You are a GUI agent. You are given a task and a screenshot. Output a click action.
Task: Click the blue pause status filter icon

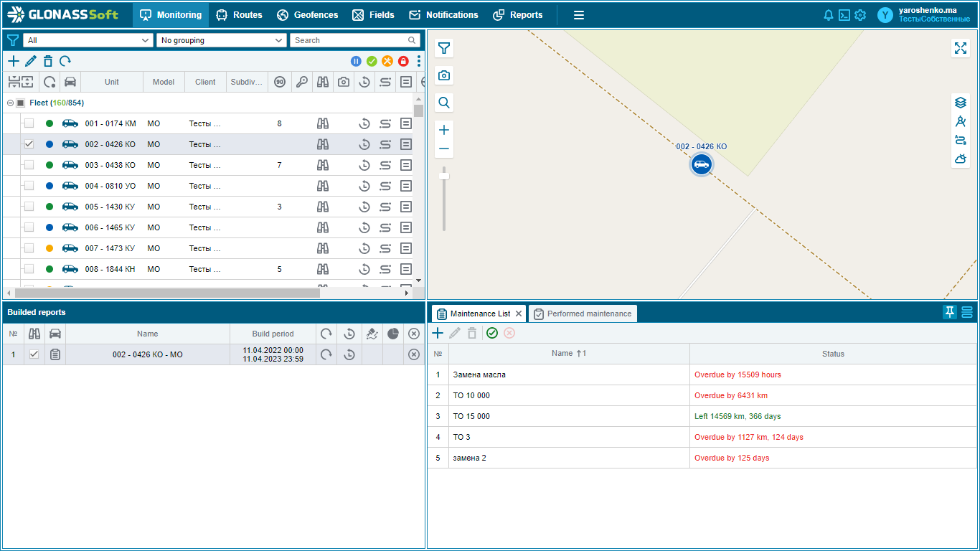(356, 61)
